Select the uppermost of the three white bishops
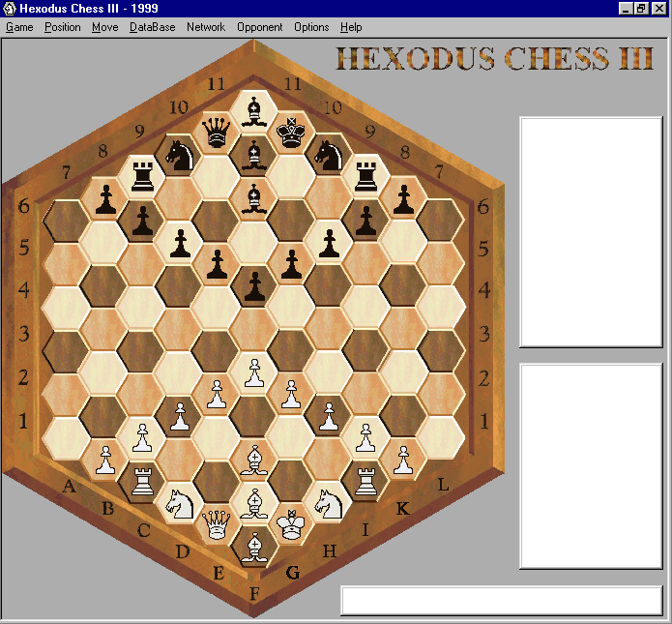The height and width of the screenshot is (624, 672). point(254,460)
